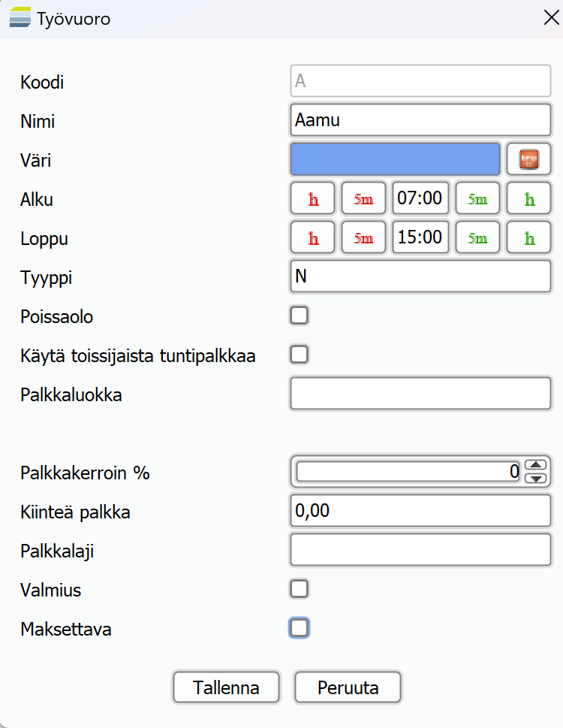Tick the Valmius checkbox

(x=300, y=589)
